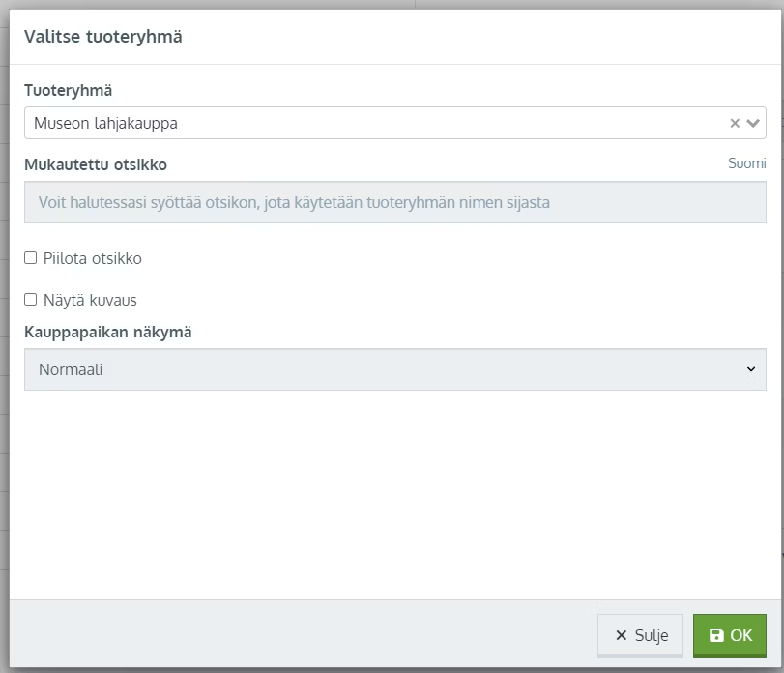Click the Valitse tuoteryhmä dialog title
This screenshot has width=784, height=673.
(x=103, y=37)
